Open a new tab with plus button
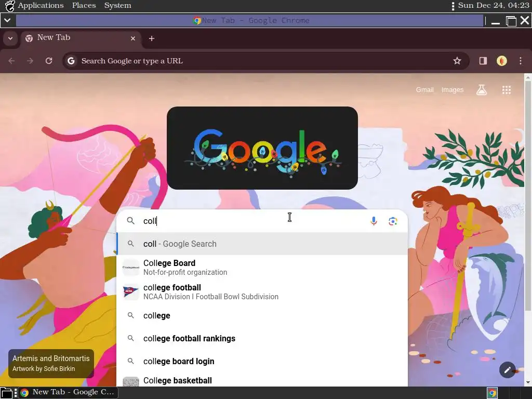532x399 pixels. 152,38
